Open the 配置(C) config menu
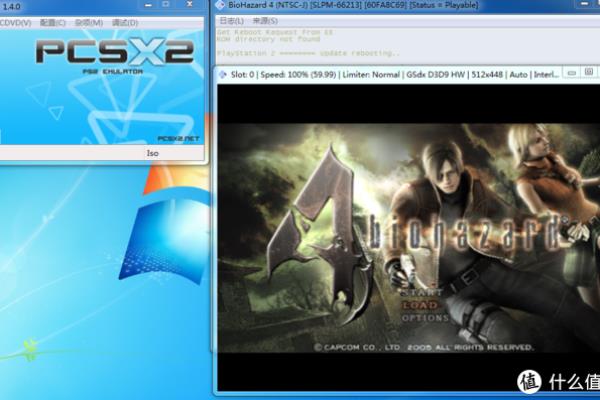The height and width of the screenshot is (400, 600). (53, 23)
